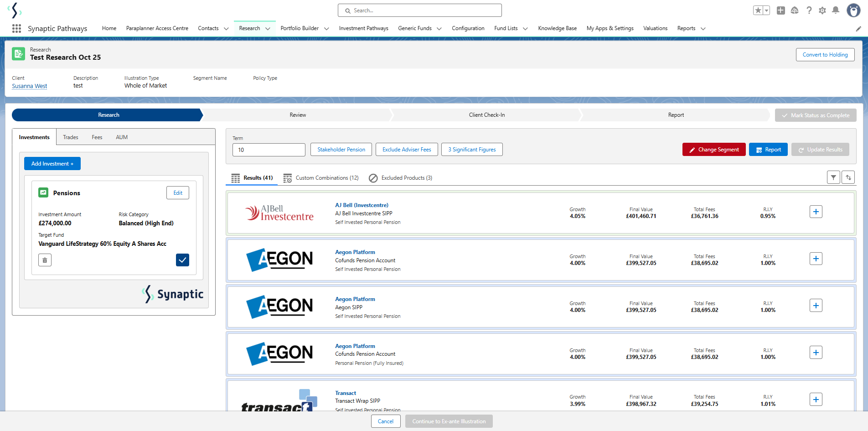Open the Susanna West client link
The width and height of the screenshot is (868, 431).
click(x=30, y=86)
